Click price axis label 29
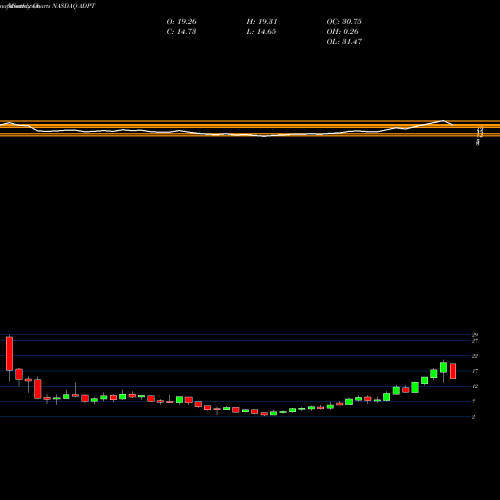 click(x=475, y=335)
